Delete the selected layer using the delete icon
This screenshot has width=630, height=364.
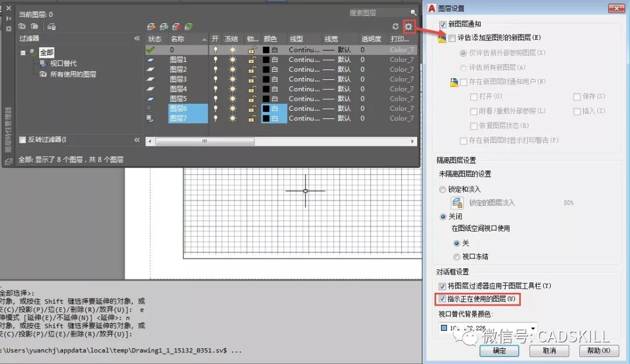point(176,26)
